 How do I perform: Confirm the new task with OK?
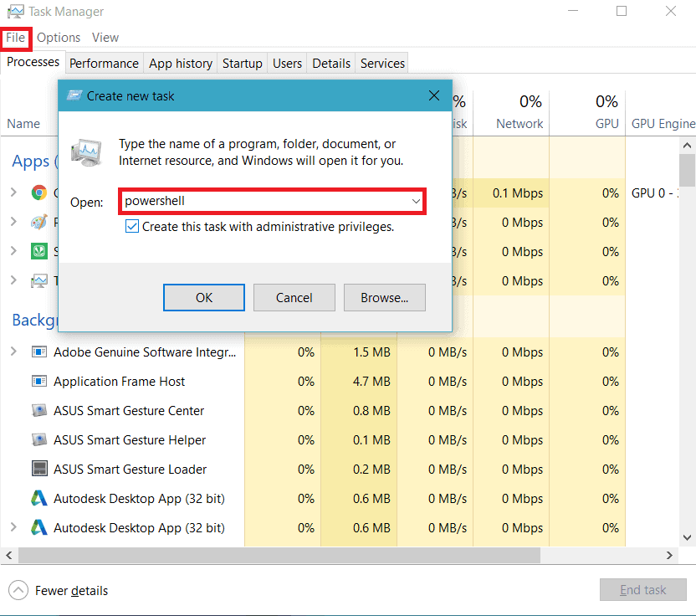click(x=203, y=297)
